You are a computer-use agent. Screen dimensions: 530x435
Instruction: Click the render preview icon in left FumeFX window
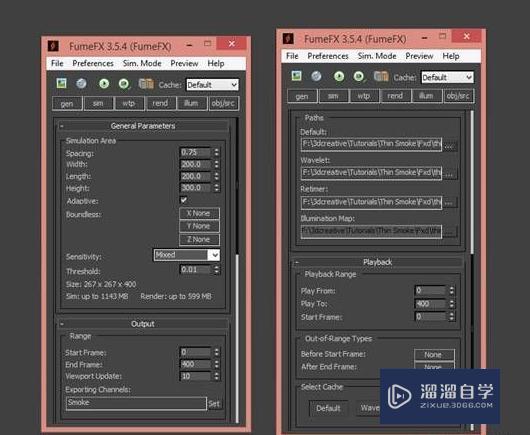coord(62,83)
